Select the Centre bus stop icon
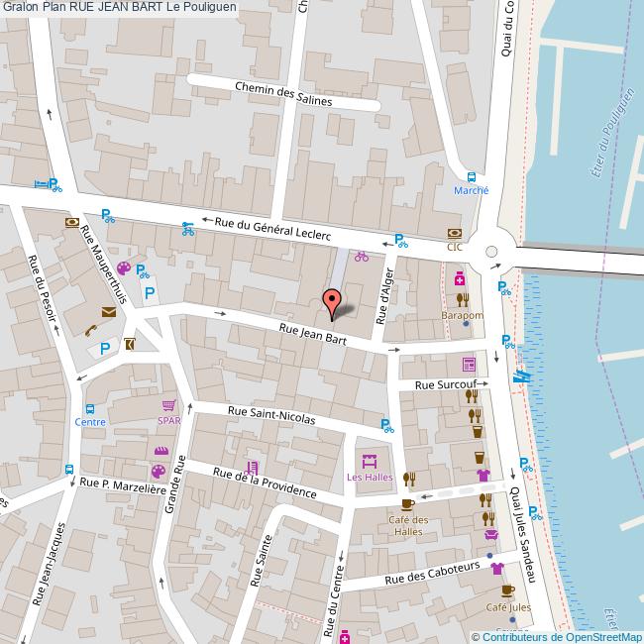644x644 pixels. pos(90,408)
